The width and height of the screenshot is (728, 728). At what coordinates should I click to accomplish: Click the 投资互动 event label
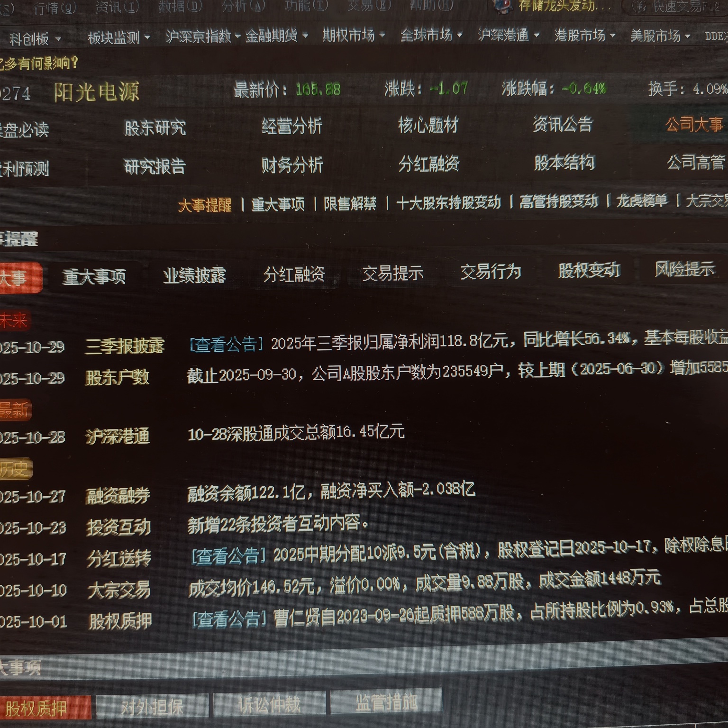click(x=118, y=528)
